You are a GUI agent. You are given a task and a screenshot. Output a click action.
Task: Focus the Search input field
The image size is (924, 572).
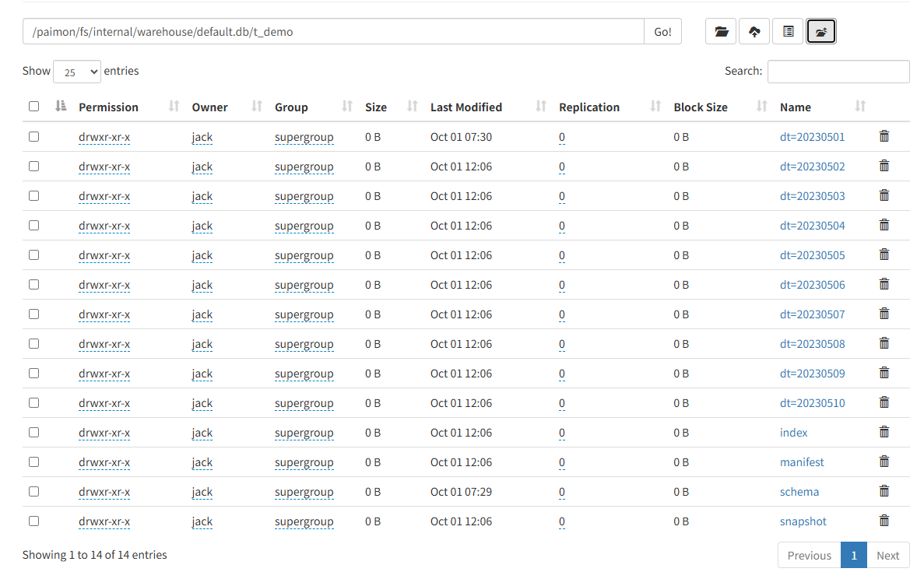pyautogui.click(x=838, y=72)
